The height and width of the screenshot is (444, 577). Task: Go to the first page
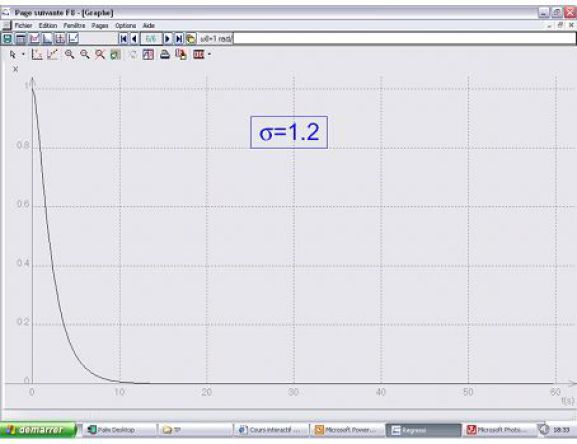point(124,39)
